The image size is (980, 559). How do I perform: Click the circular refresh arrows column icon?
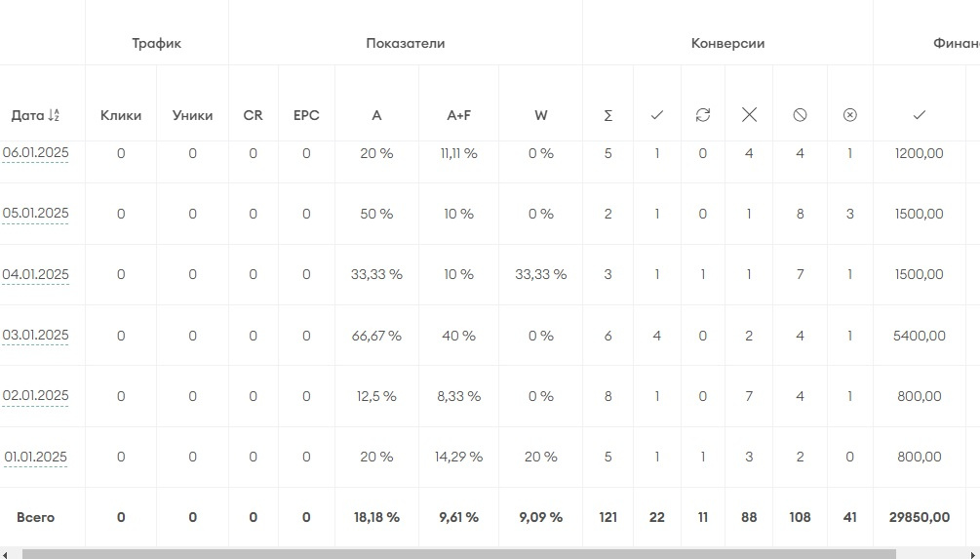(x=702, y=115)
